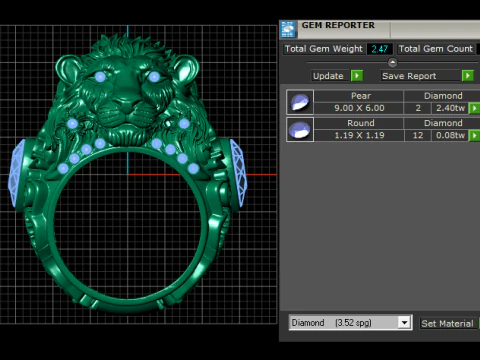The width and height of the screenshot is (480, 360).
Task: Click the 9.00 X 6.00 size cell
Action: (359, 108)
